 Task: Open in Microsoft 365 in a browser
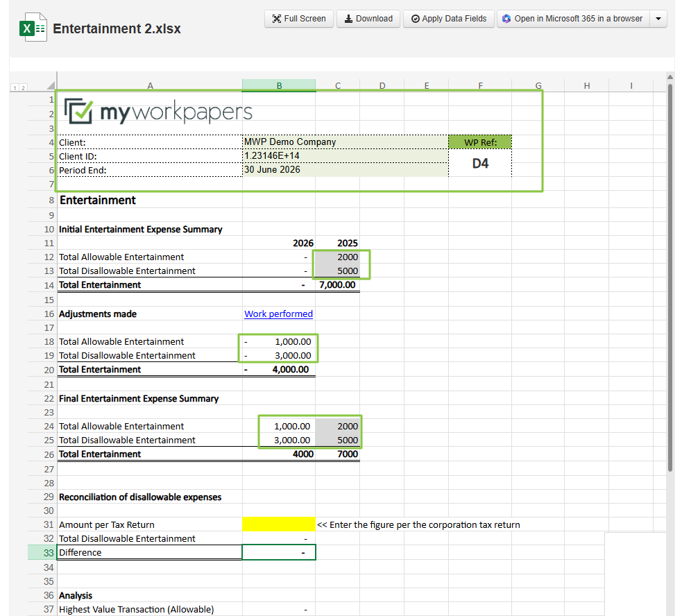coord(572,19)
